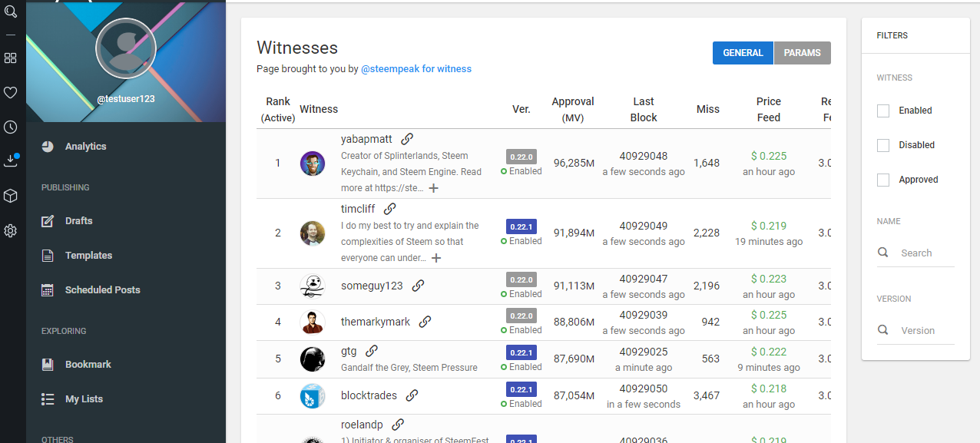This screenshot has height=443, width=980.
Task: Click the link icon beside roelandp
Action: click(398, 425)
